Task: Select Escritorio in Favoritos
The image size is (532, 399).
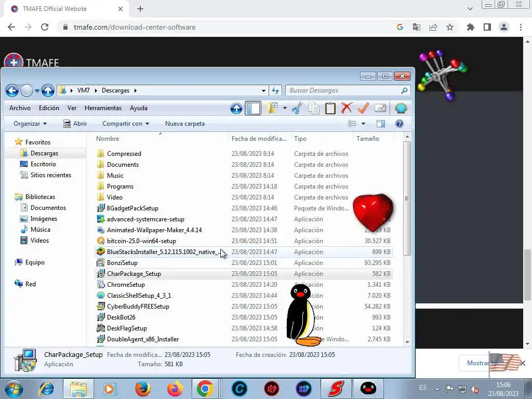Action: [43, 164]
